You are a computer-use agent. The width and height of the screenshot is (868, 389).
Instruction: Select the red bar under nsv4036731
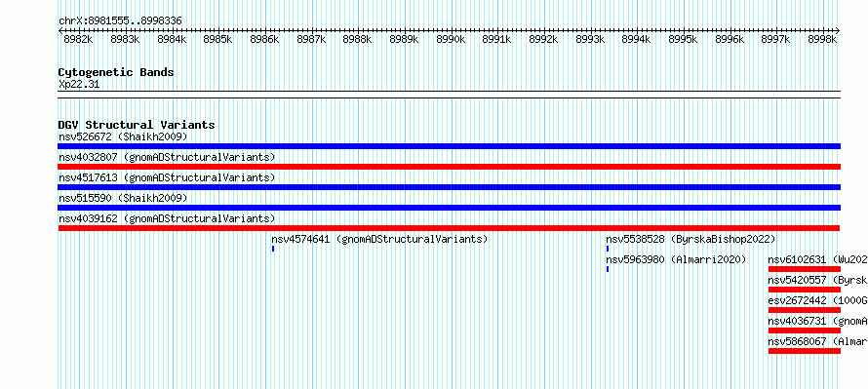click(805, 331)
